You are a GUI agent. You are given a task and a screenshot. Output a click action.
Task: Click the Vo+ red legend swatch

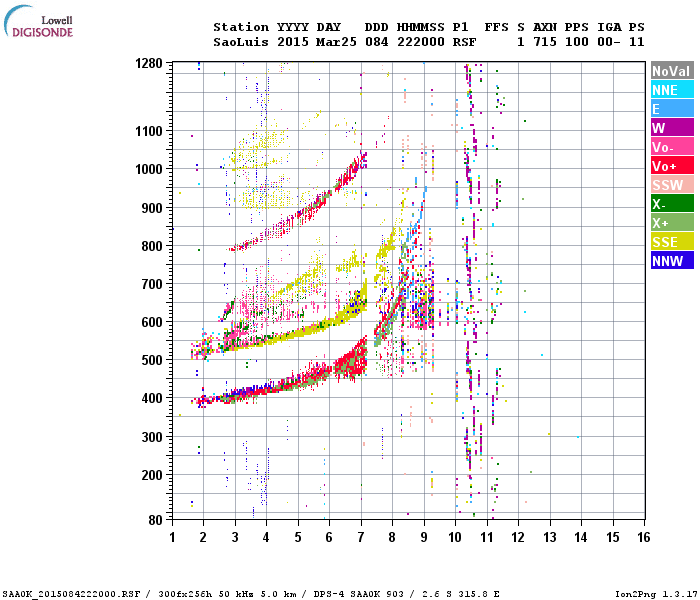pyautogui.click(x=672, y=166)
